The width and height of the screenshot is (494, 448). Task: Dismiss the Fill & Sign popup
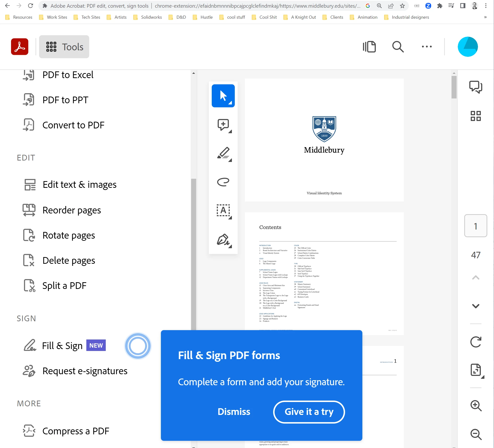click(x=234, y=412)
